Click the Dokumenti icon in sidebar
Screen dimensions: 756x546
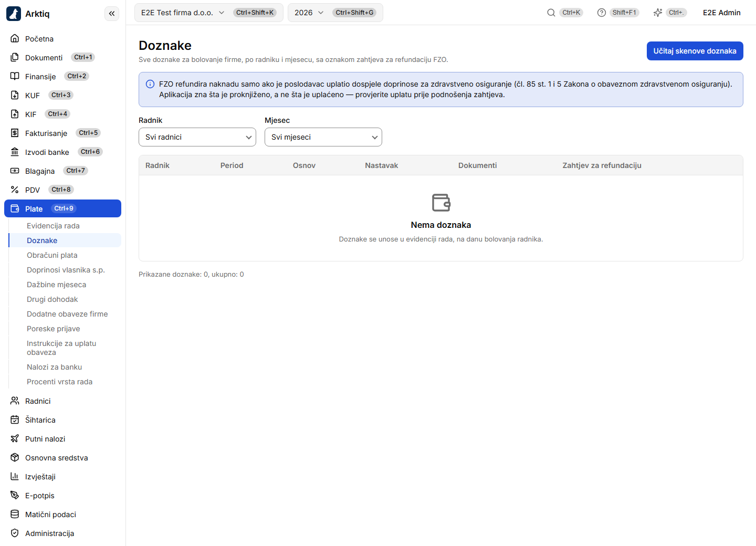(15, 58)
